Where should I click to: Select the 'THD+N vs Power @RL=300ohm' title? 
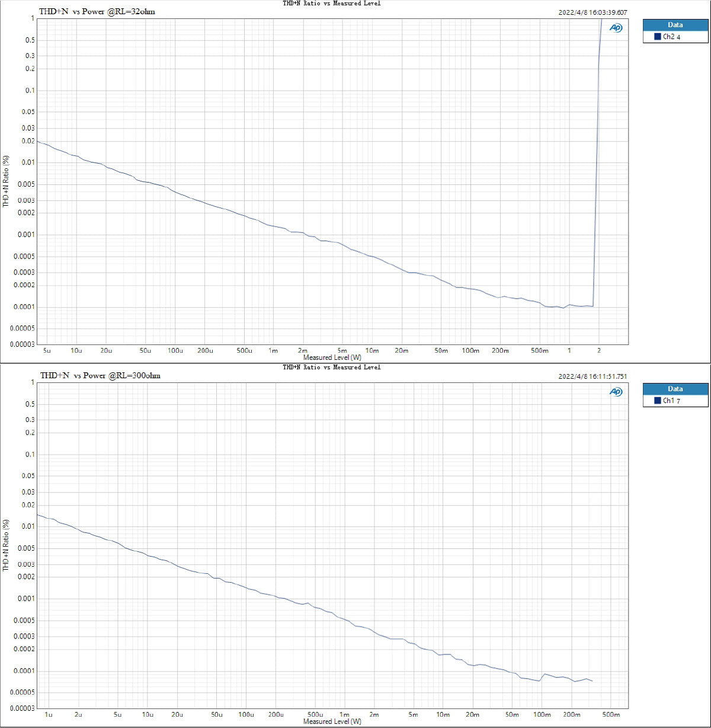[100, 375]
